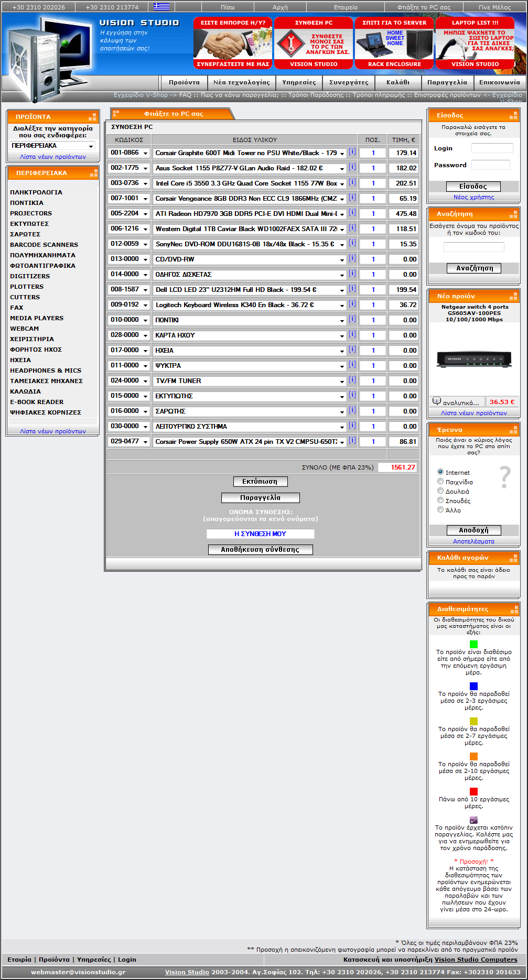Open code dropdown 029-0477
This screenshot has width=528, height=980.
click(x=129, y=442)
